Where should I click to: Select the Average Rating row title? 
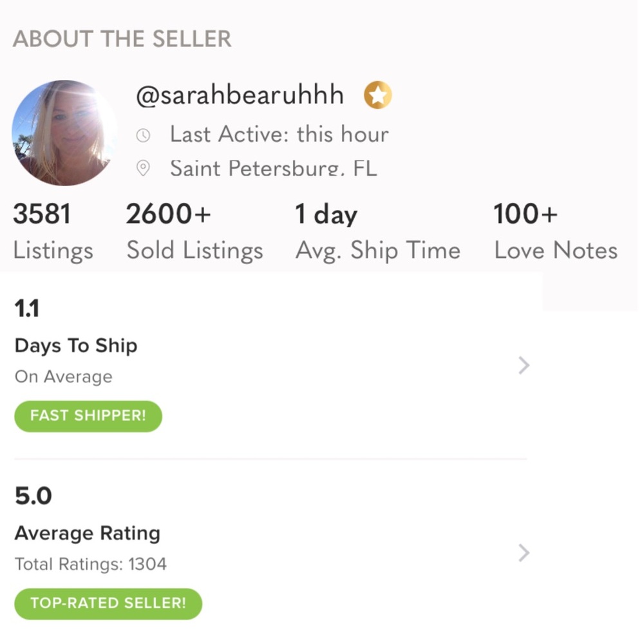pos(88,533)
